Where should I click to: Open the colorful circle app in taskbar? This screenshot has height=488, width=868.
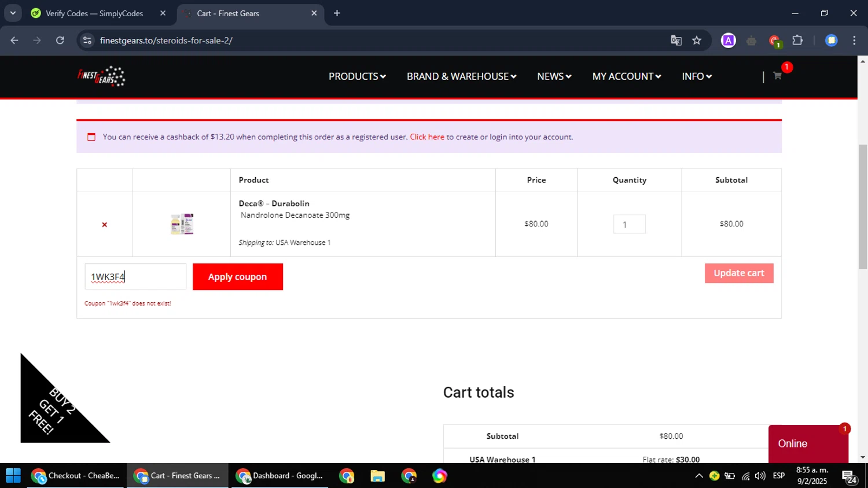440,476
